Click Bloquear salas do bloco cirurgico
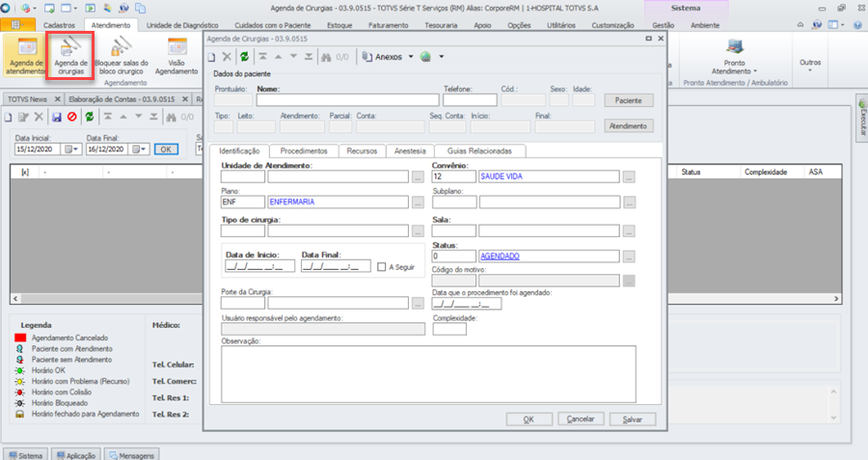This screenshot has width=868, height=460. point(121,55)
